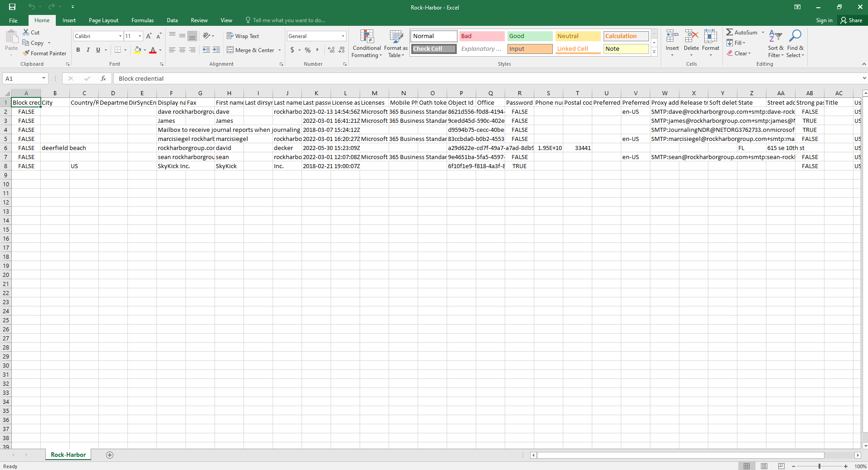The image size is (868, 470).
Task: Apply Accounting dollar format
Action: (293, 50)
